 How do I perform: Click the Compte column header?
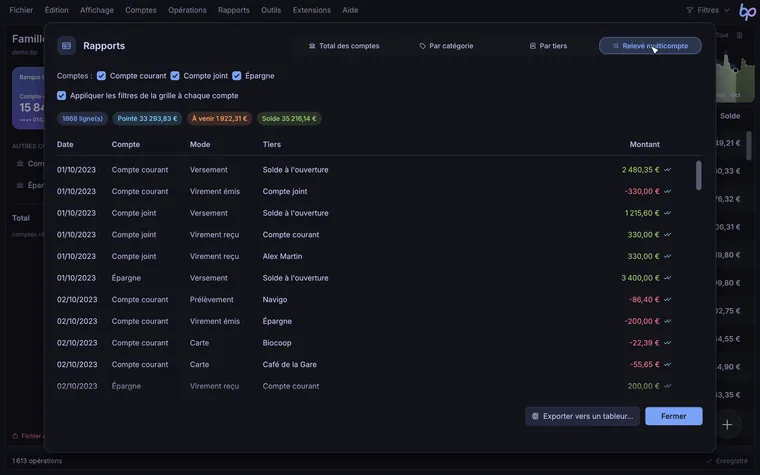click(126, 144)
